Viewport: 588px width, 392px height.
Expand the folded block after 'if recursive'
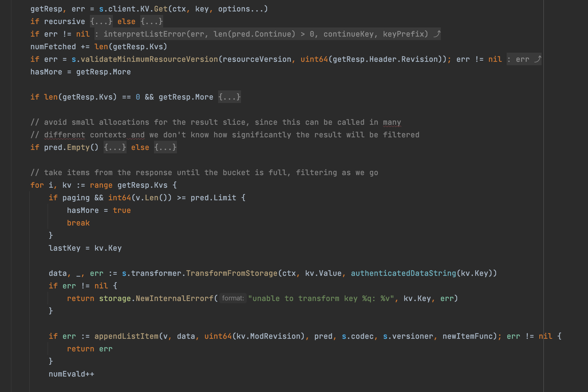pos(101,21)
